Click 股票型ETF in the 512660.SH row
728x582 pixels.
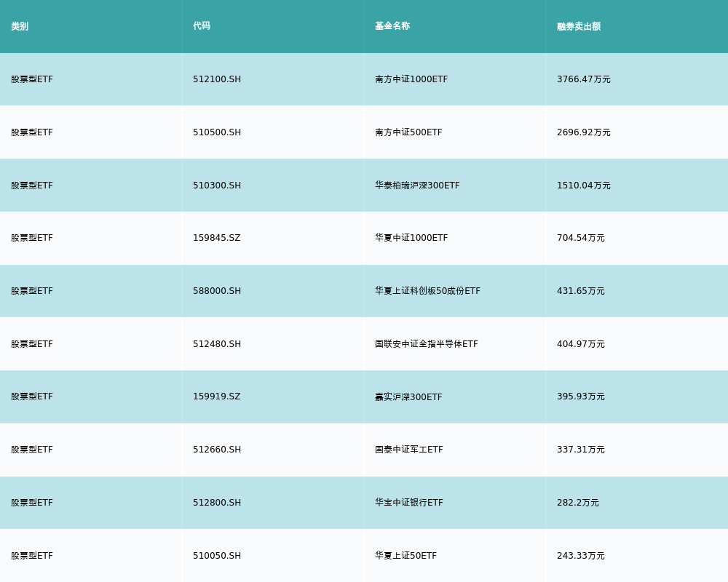click(32, 450)
